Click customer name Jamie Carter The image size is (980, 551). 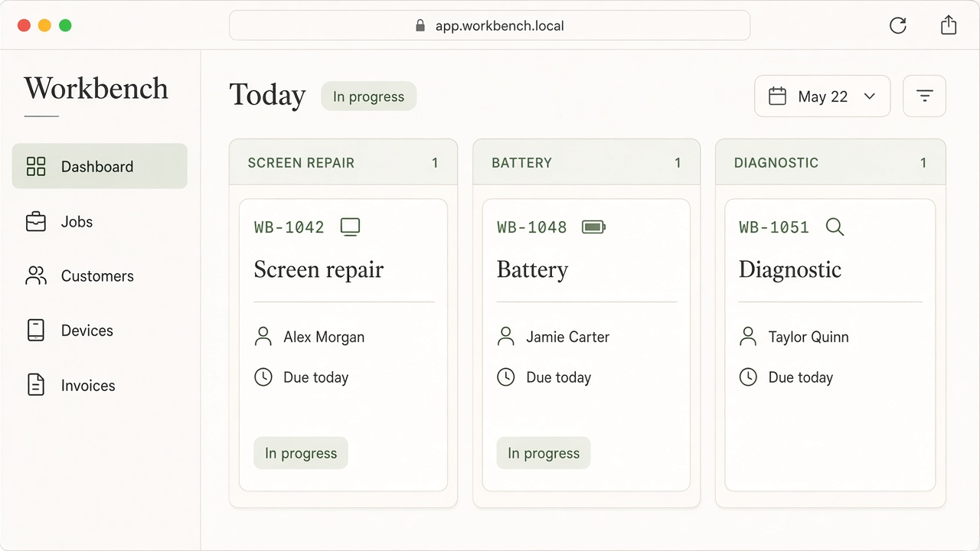click(568, 337)
